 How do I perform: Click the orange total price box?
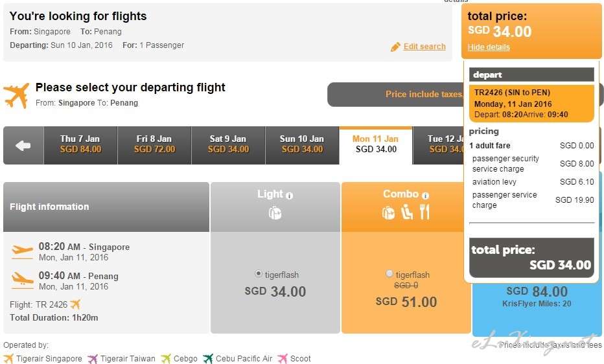(531, 31)
